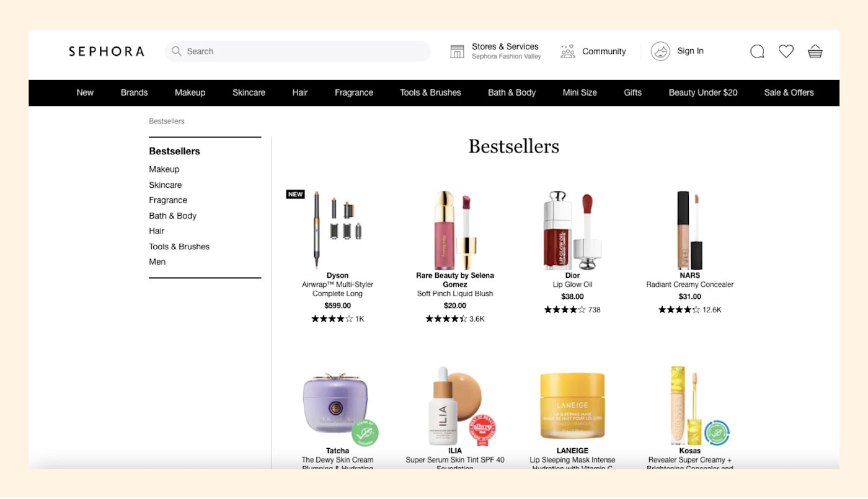Click the clean badge on Kosas concealer

(717, 433)
